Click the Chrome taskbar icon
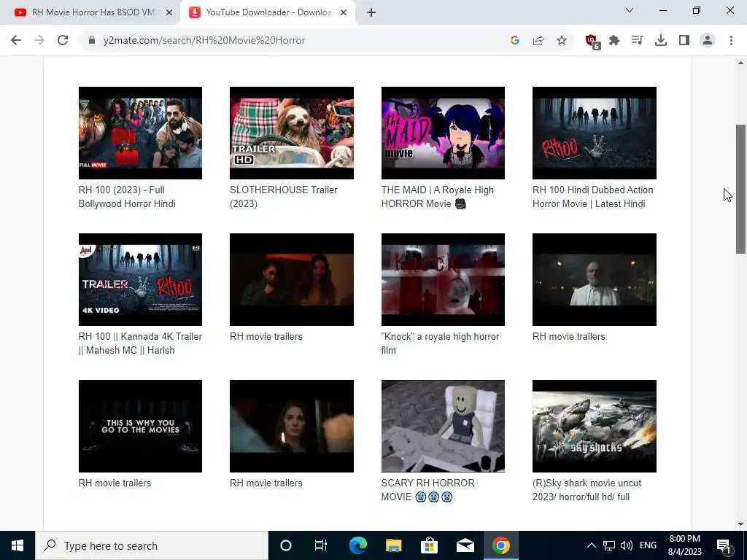The width and height of the screenshot is (747, 560). point(500,545)
